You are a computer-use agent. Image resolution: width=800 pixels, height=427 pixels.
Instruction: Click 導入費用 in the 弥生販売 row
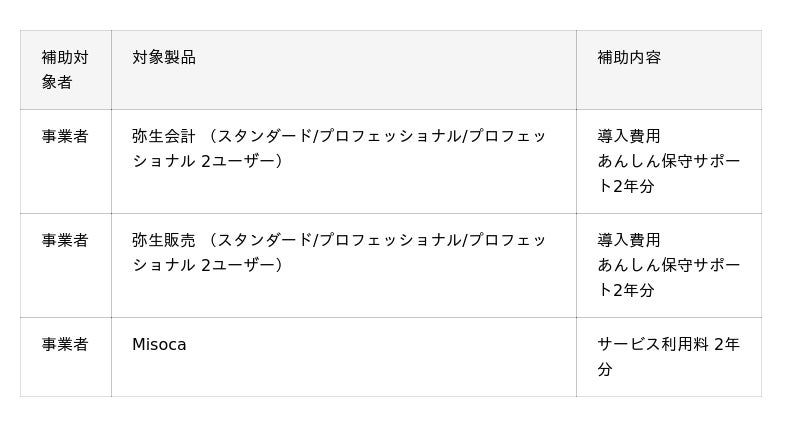tap(629, 240)
